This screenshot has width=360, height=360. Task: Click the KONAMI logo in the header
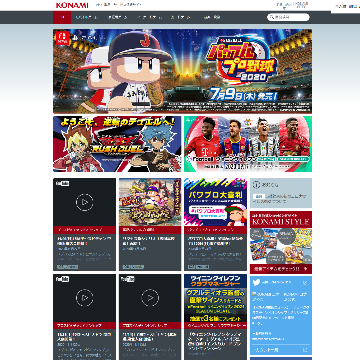click(x=72, y=5)
